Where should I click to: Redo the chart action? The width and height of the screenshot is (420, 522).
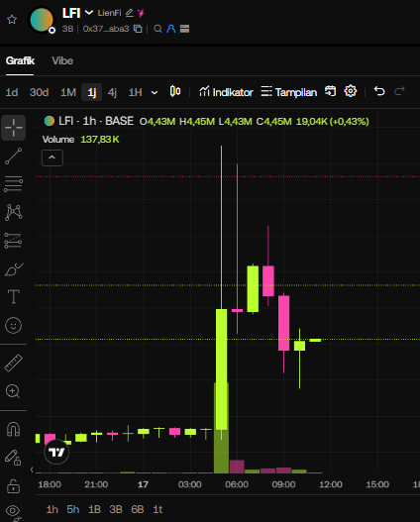tap(399, 91)
